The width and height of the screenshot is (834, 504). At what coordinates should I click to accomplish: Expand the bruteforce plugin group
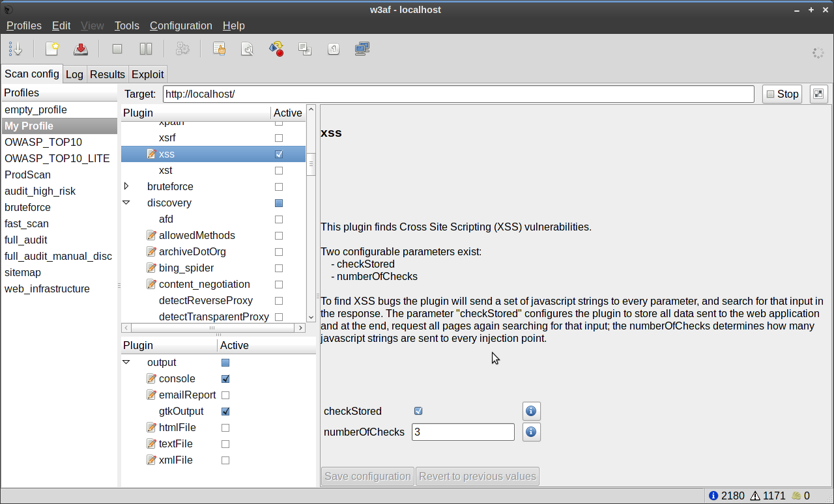tap(126, 187)
